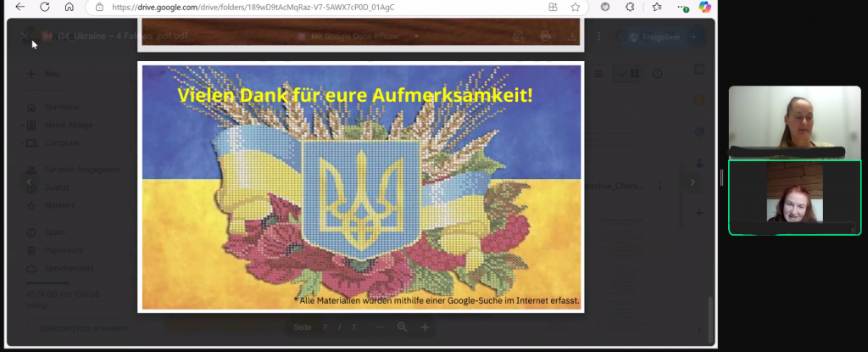This screenshot has width=868, height=352.
Task: Zoom out the PDF with minus
Action: coord(380,327)
